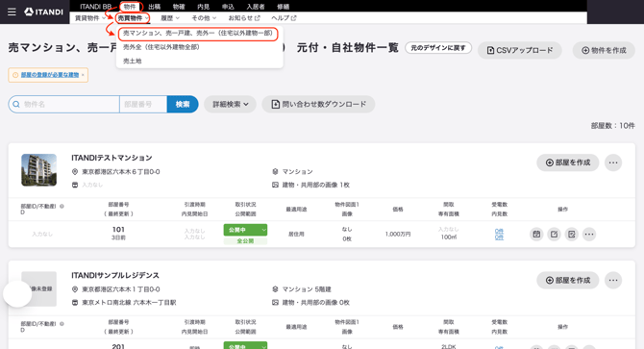Expand the 賃貸物件 dropdown

point(90,18)
